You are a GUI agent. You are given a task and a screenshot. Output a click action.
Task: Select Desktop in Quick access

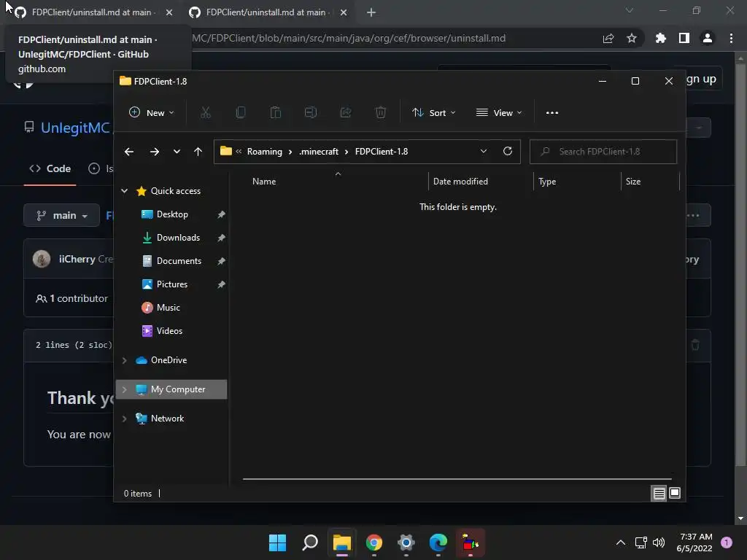[x=172, y=214]
